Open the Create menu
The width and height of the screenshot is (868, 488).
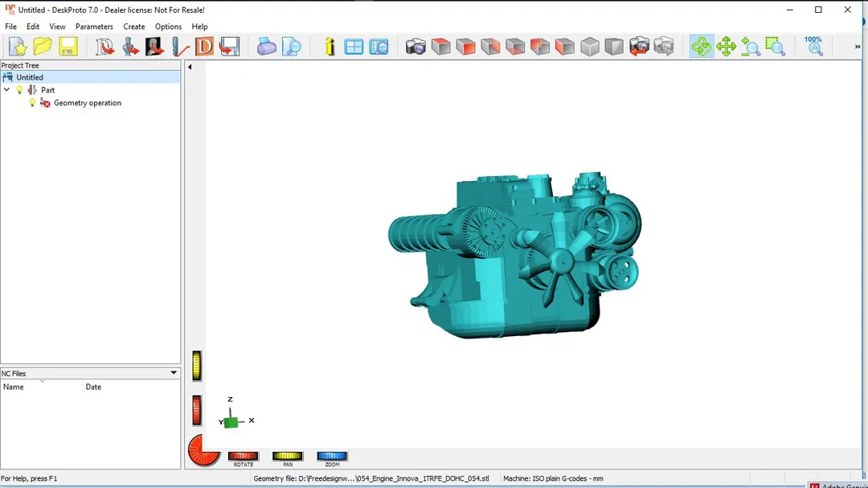(134, 27)
